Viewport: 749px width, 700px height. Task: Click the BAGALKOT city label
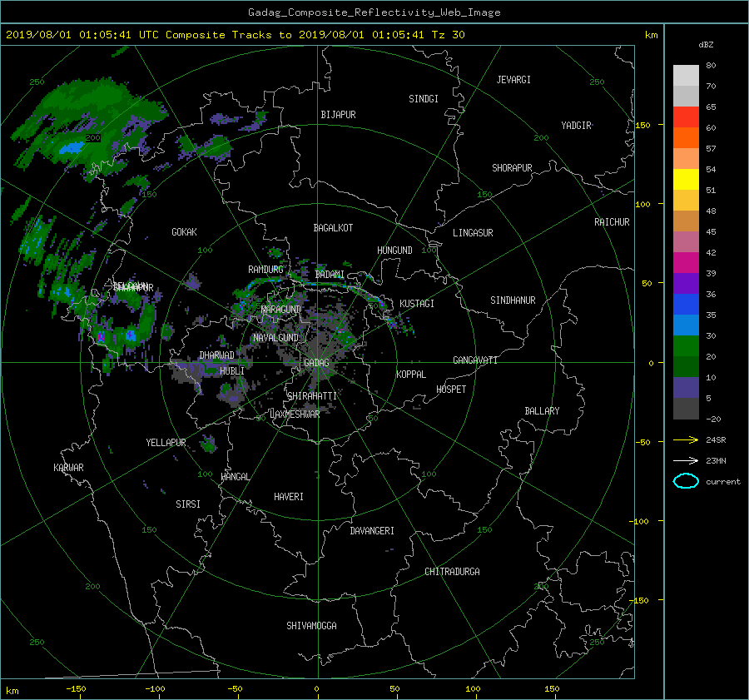pos(333,228)
